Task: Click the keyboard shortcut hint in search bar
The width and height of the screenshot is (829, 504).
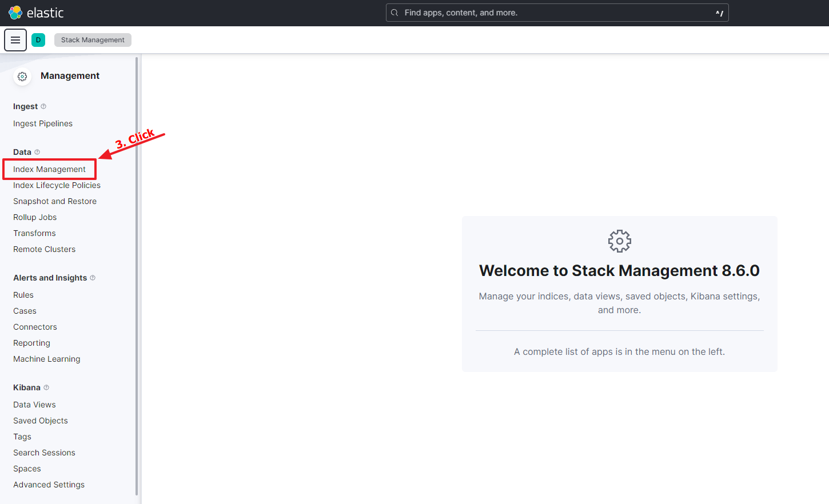Action: tap(719, 13)
